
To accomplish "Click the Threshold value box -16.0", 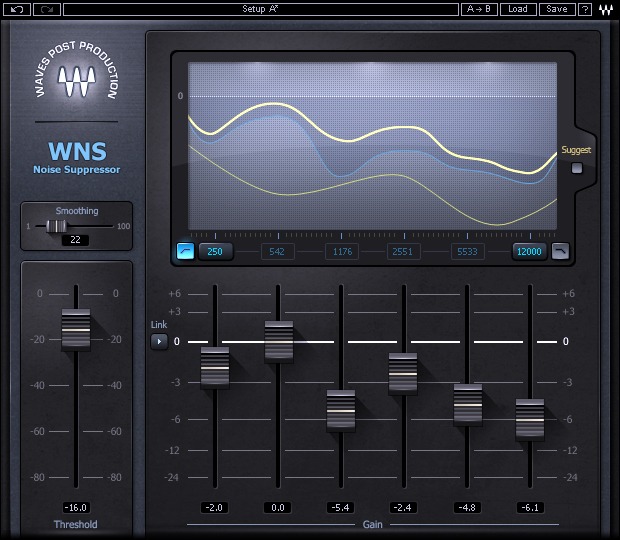I will point(76,508).
